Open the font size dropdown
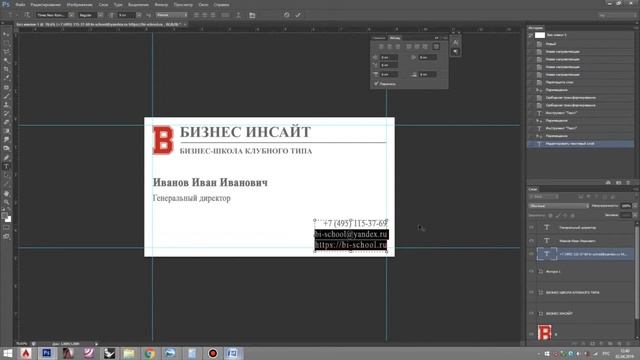The height and width of the screenshot is (360, 640). tap(139, 15)
